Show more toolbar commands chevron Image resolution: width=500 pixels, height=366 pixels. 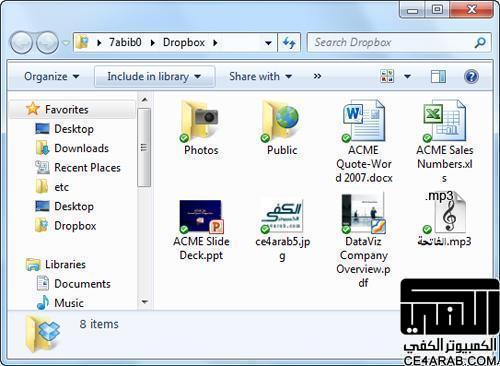pos(317,77)
